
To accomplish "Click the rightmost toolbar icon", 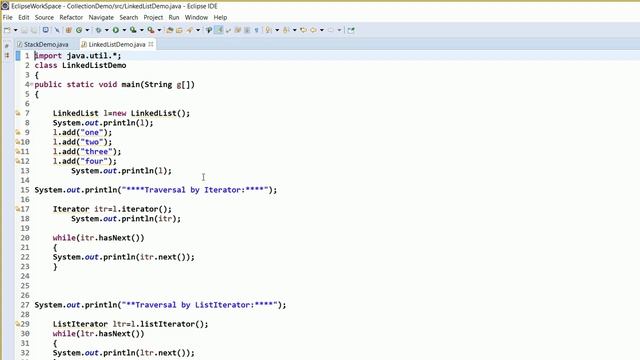I will [x=351, y=30].
